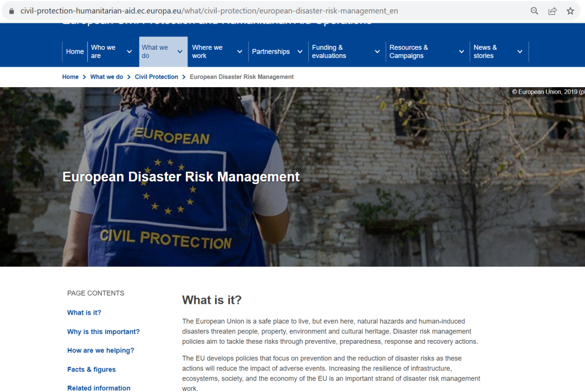Expand the News & stories chevron
The height and width of the screenshot is (392, 585).
519,51
